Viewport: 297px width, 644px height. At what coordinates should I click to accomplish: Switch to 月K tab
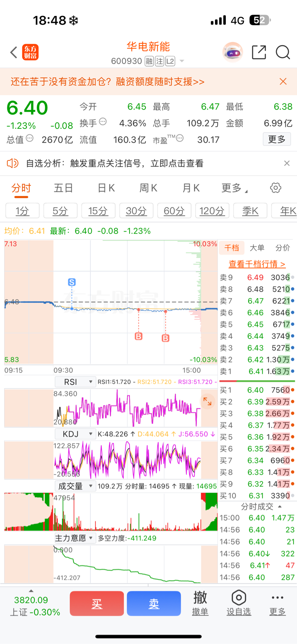point(191,188)
